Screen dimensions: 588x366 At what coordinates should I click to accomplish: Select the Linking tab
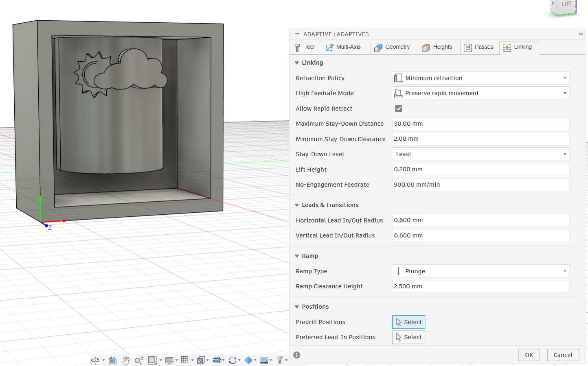click(x=519, y=47)
